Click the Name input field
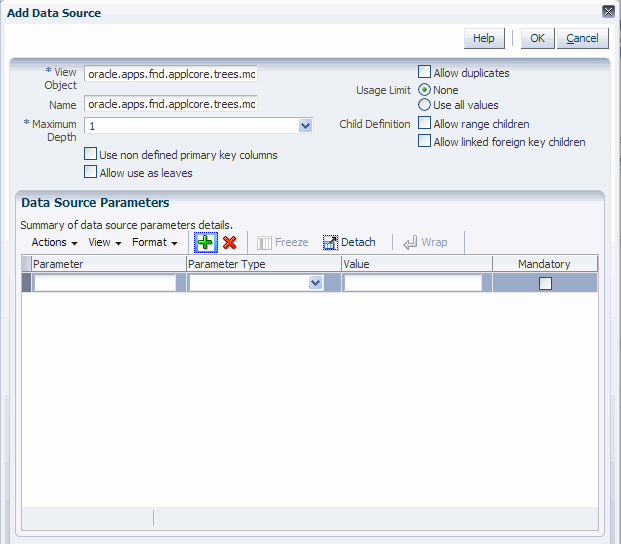 point(171,104)
